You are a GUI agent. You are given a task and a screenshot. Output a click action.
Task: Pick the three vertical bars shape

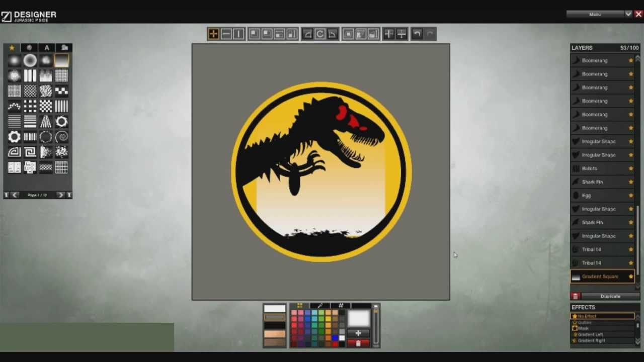(30, 75)
